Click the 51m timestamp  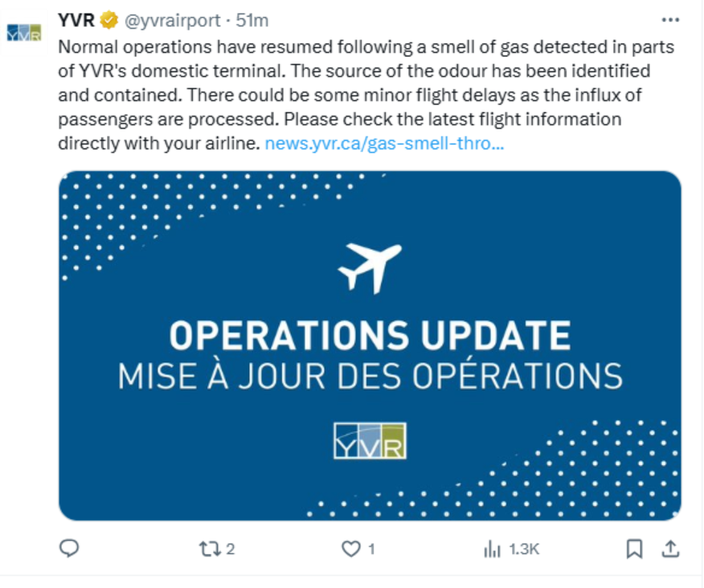pyautogui.click(x=252, y=19)
